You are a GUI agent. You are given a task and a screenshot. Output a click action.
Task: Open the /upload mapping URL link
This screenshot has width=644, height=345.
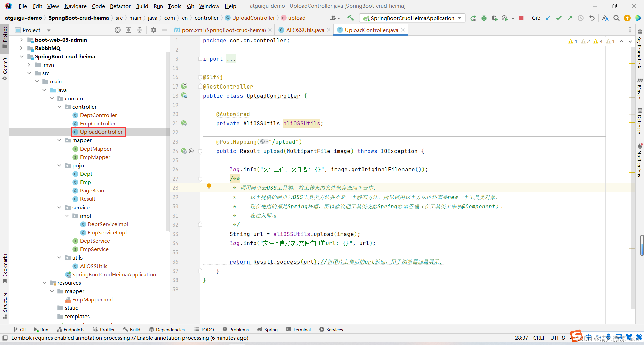[284, 142]
